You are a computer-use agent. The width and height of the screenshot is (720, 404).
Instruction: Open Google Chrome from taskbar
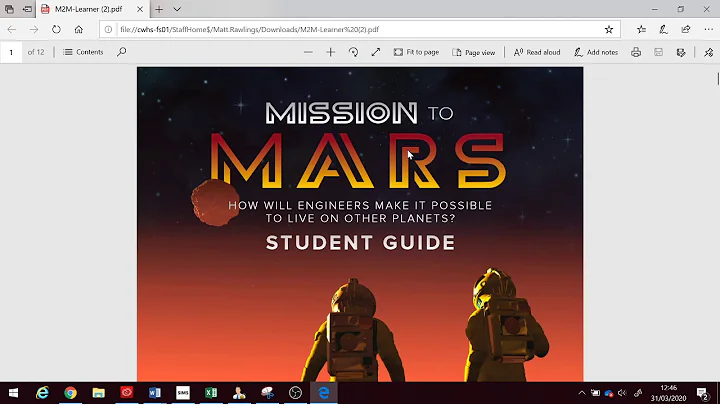tap(70, 393)
